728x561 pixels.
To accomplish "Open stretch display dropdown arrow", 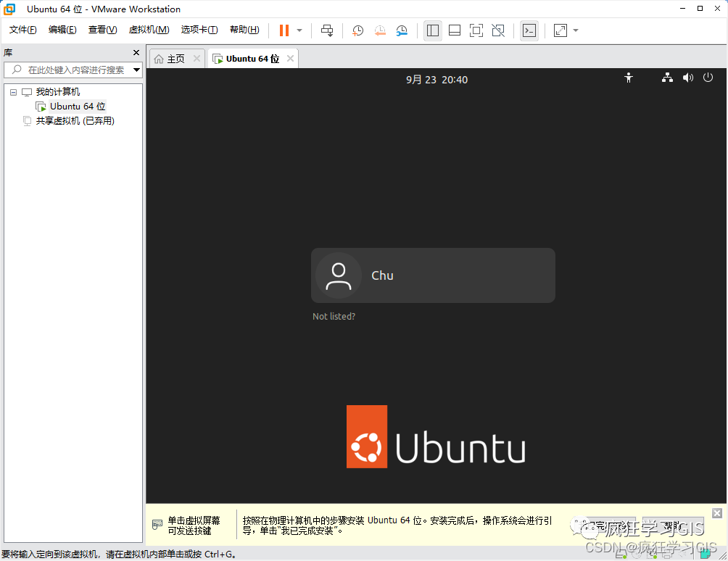I will tap(576, 30).
